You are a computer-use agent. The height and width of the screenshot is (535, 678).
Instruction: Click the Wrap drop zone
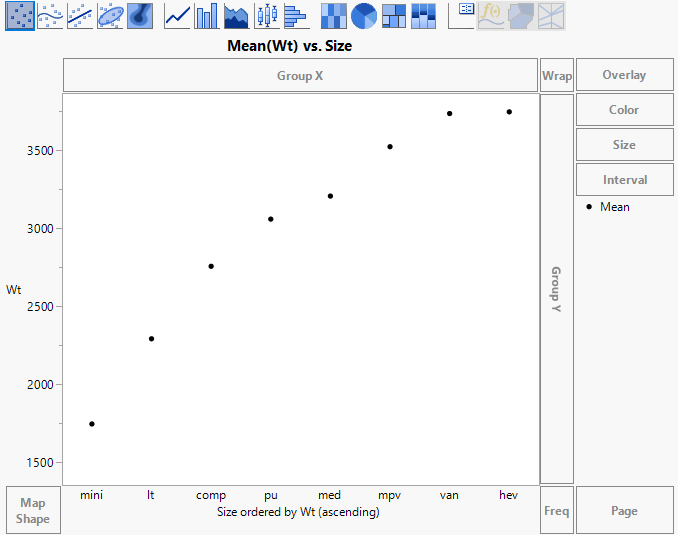click(557, 75)
